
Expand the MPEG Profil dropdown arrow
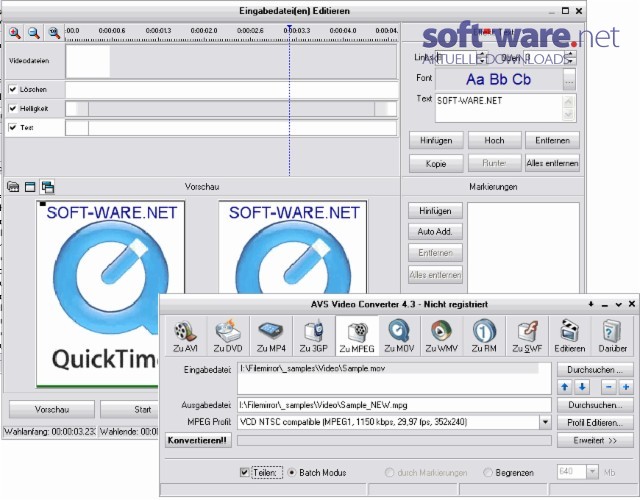(x=545, y=422)
